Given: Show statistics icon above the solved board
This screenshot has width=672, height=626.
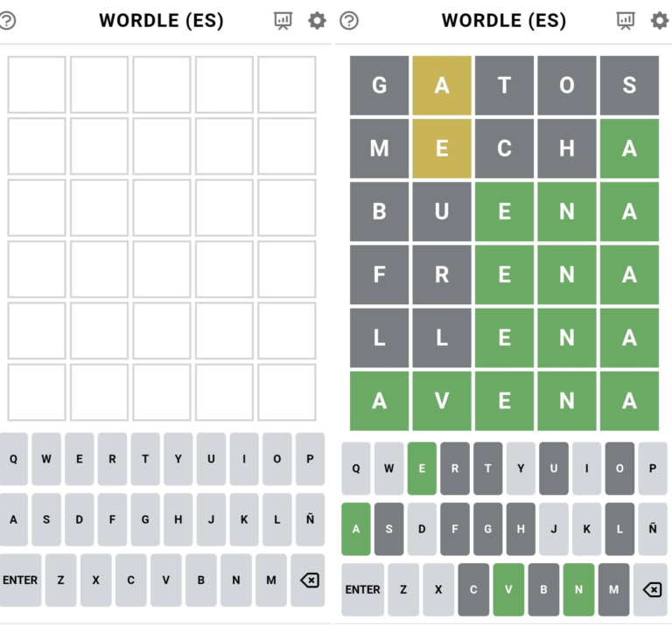Looking at the screenshot, I should pos(625,21).
